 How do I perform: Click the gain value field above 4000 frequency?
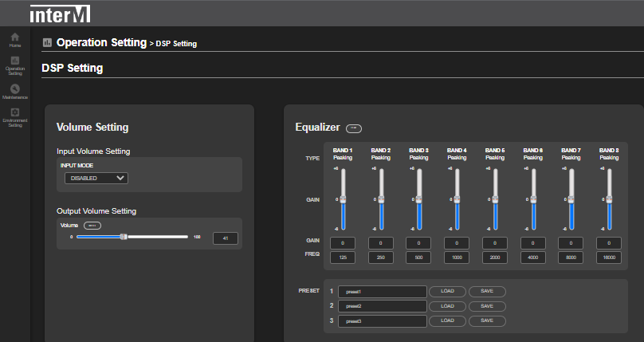tap(533, 243)
